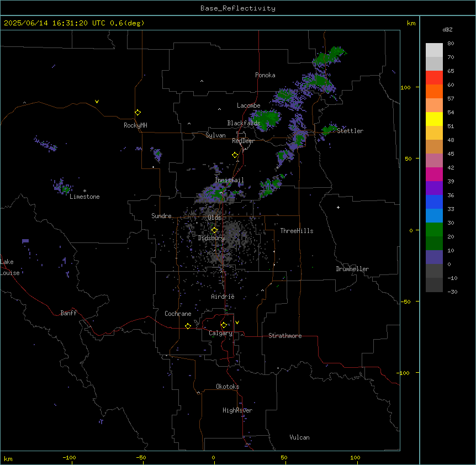Pick the slate purple 0-10 dBZ swatch
This screenshot has width=476, height=465.
click(434, 257)
